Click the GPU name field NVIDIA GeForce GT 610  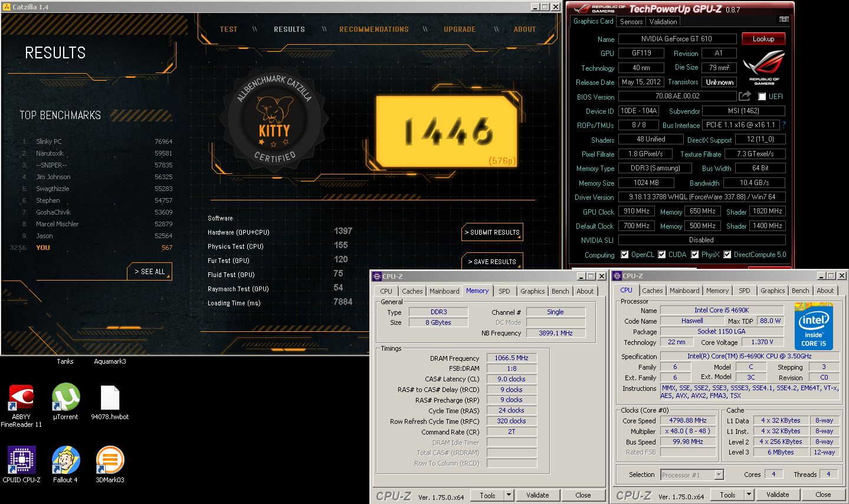[676, 39]
